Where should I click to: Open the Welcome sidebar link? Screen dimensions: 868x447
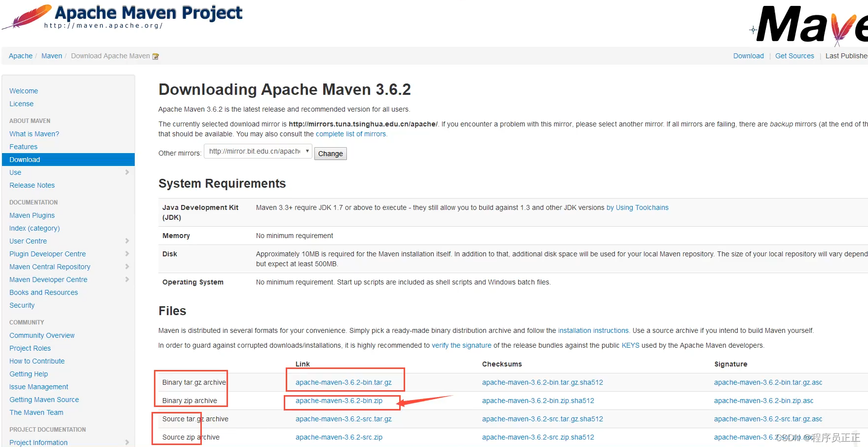pos(24,91)
